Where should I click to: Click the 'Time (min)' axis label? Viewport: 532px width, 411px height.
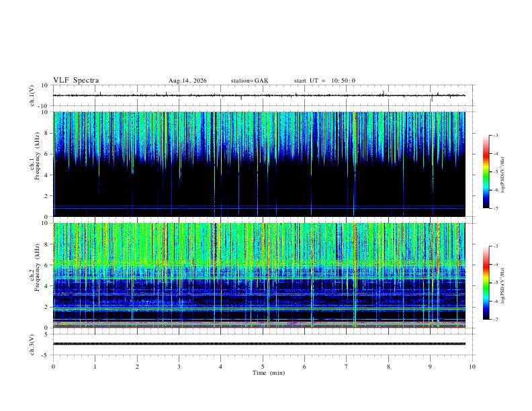[x=269, y=373]
